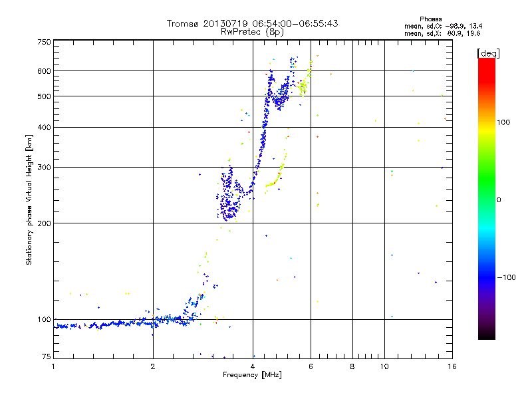This screenshot has width=532, height=399.
Task: Select the "Phases" header text
Action: click(430, 19)
